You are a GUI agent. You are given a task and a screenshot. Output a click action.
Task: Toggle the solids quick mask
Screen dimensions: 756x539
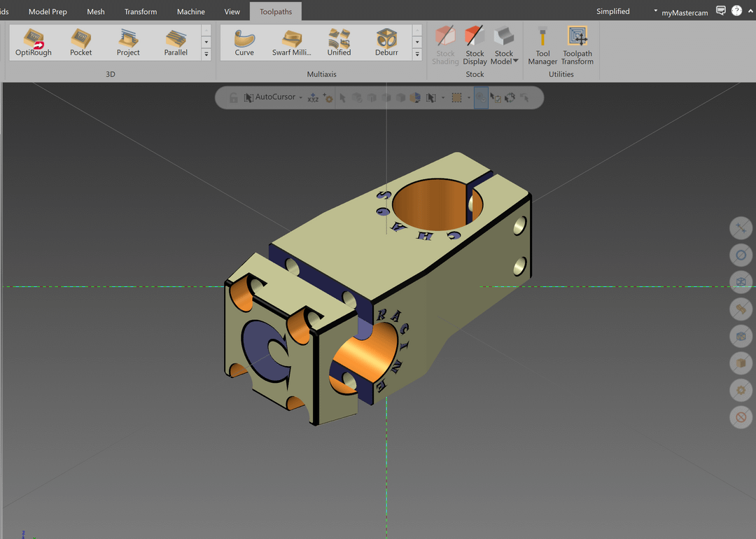741,363
